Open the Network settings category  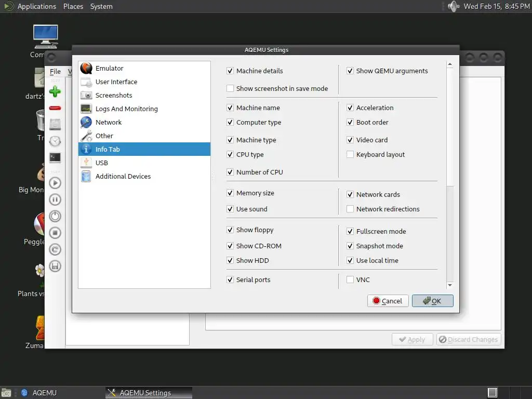coord(144,123)
